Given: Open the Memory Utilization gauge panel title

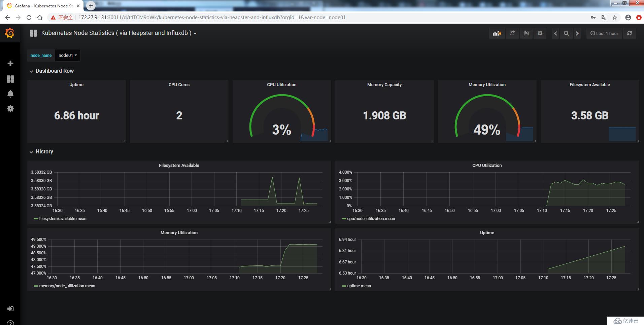Looking at the screenshot, I should point(487,85).
